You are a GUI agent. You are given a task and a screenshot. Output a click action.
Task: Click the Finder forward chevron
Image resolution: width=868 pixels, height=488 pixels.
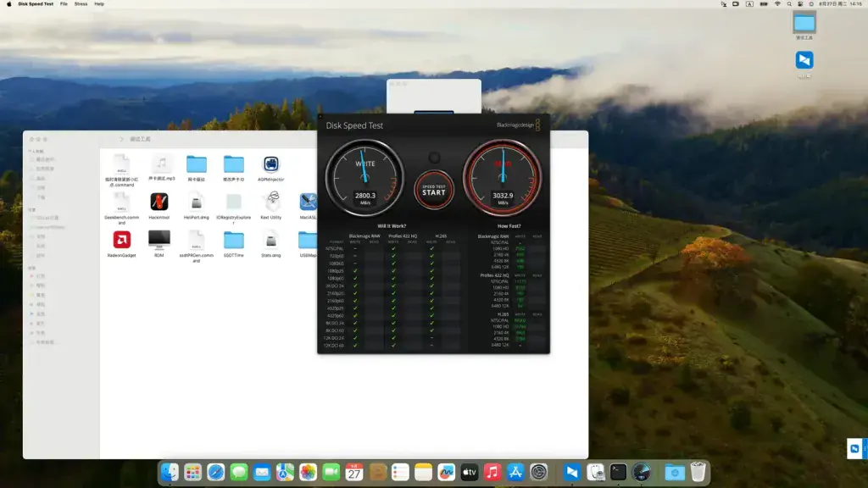point(122,139)
